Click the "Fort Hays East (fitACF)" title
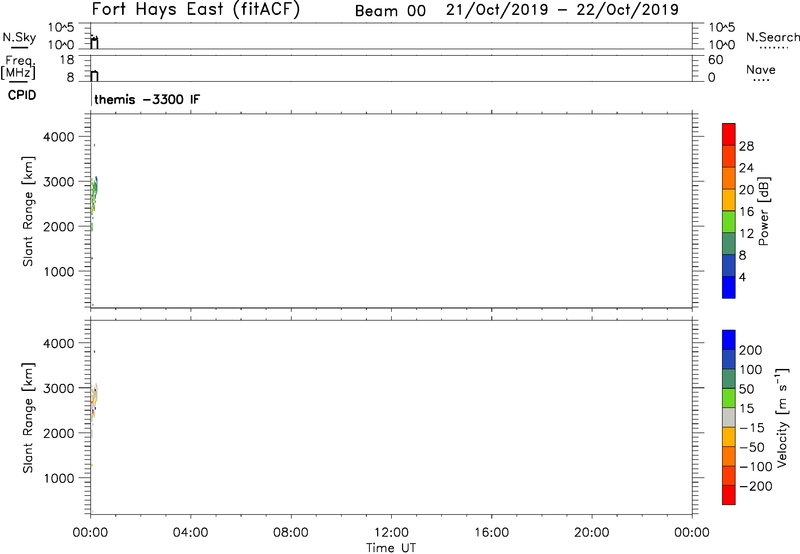 pos(195,9)
